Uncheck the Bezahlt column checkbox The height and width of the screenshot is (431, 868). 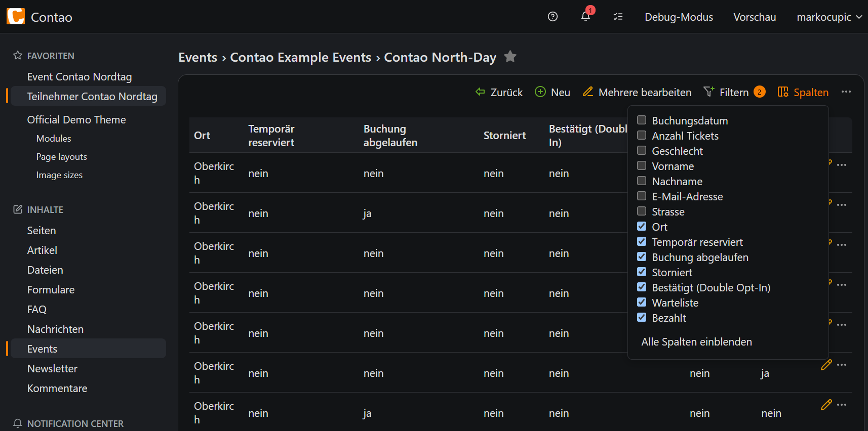pos(642,317)
